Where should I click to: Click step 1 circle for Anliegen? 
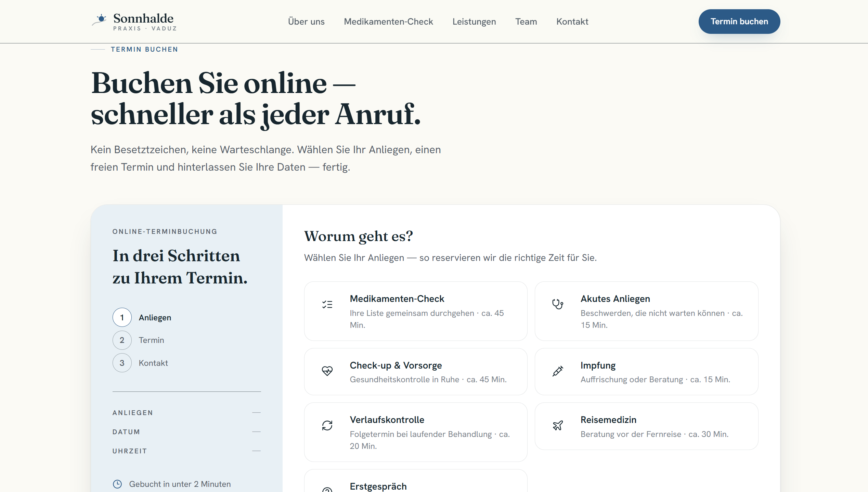(x=122, y=318)
